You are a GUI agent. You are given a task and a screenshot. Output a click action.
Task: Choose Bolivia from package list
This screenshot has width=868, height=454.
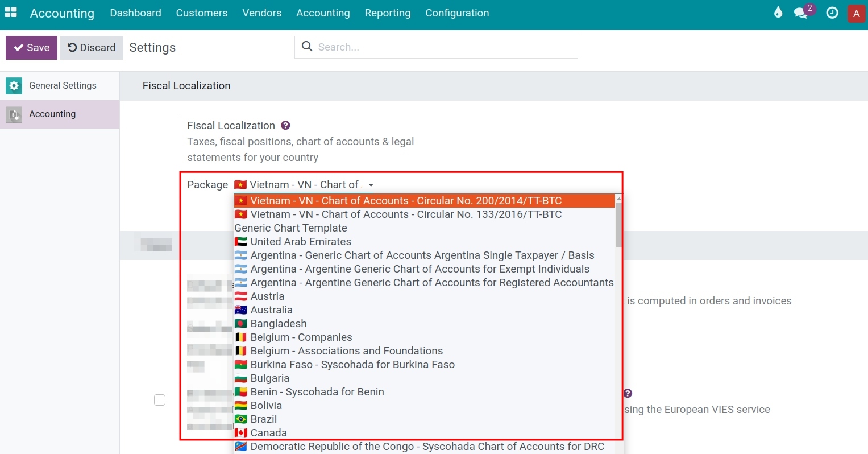pyautogui.click(x=425, y=406)
